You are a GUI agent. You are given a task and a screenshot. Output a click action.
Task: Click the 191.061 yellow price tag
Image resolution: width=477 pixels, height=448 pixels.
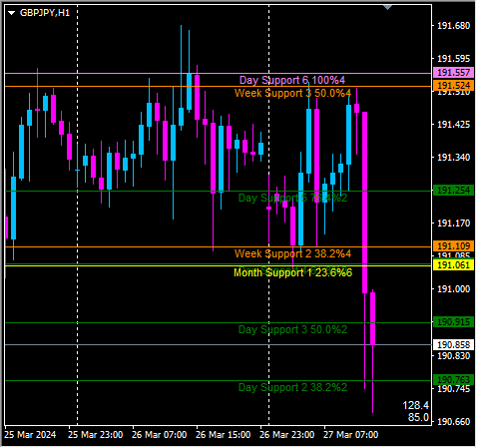click(x=453, y=265)
